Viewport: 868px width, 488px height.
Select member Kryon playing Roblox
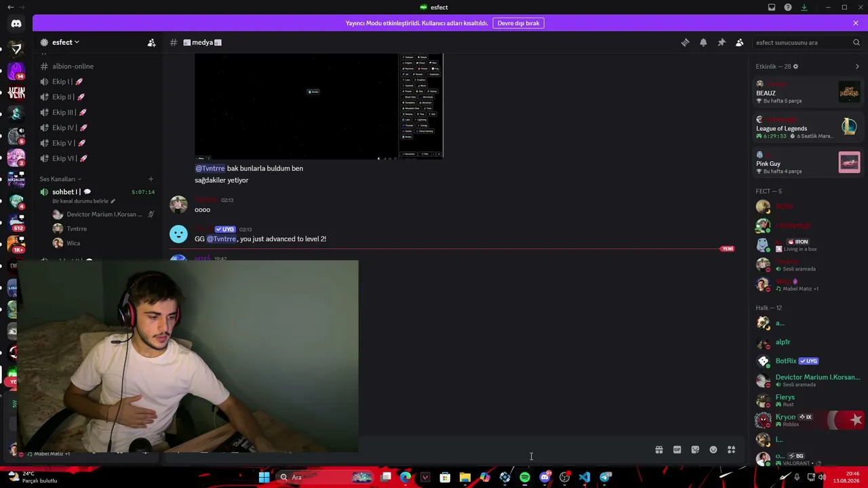click(x=808, y=420)
